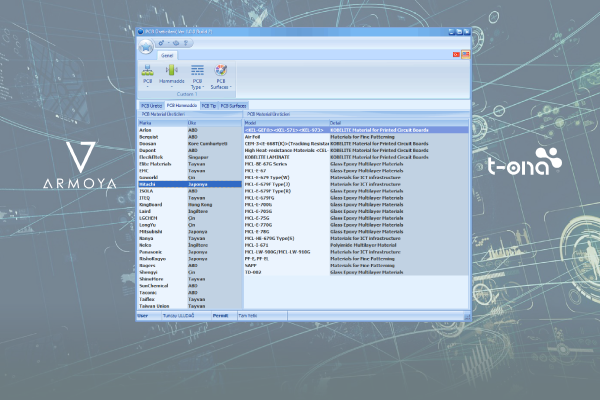Select the MCL-E-679F Type(J) model
Screen dimensions: 600x400
(x=356, y=184)
